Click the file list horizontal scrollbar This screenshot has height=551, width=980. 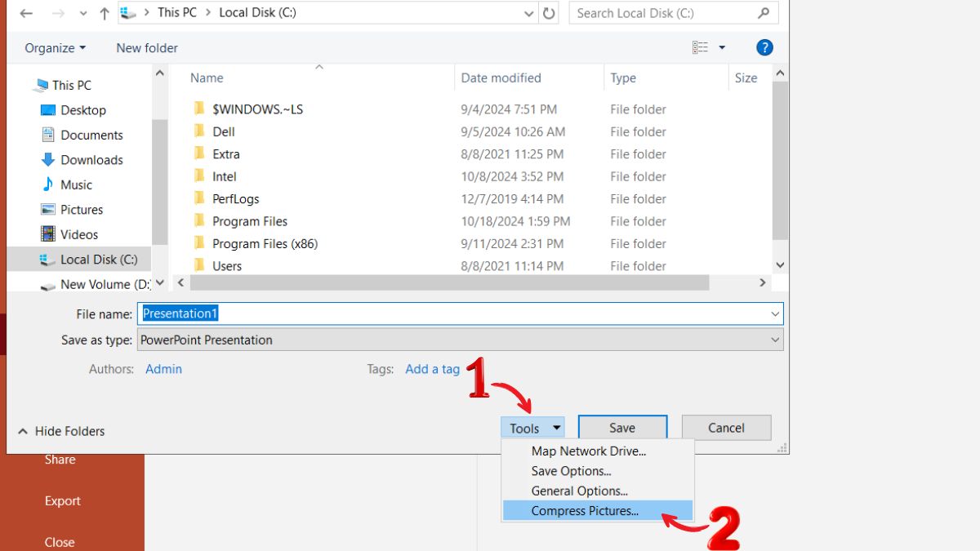tap(449, 282)
